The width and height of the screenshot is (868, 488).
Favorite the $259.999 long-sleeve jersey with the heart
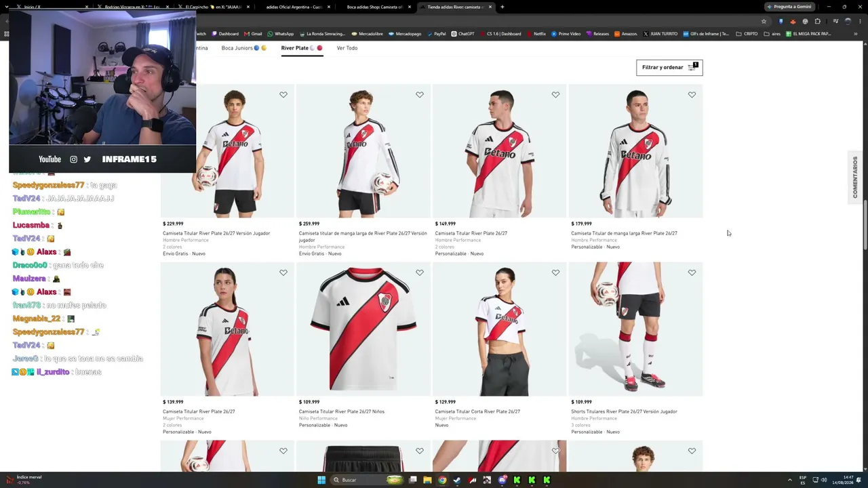click(420, 95)
